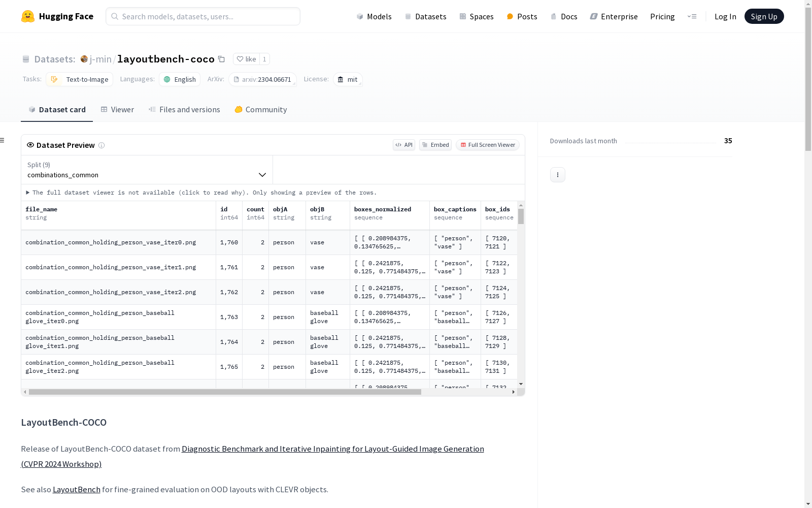
Task: Open Spaces in the top navigation
Action: point(477,16)
